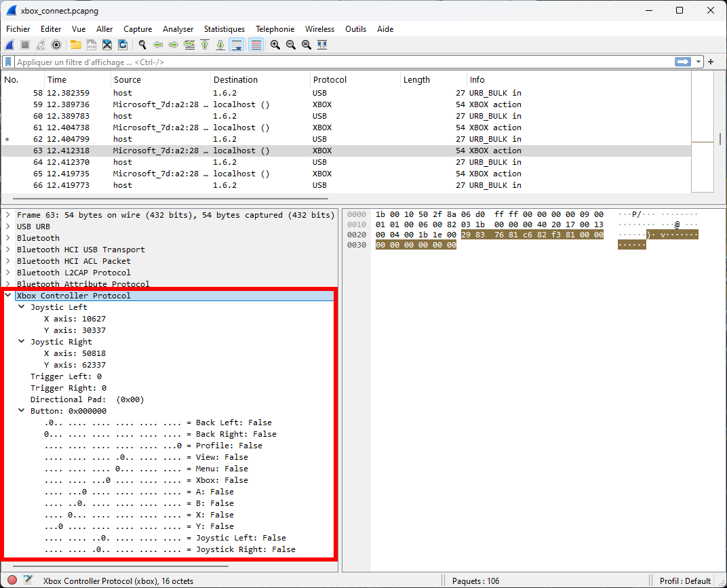The height and width of the screenshot is (588, 727).
Task: Open capture file properties status icon
Action: coord(28,580)
